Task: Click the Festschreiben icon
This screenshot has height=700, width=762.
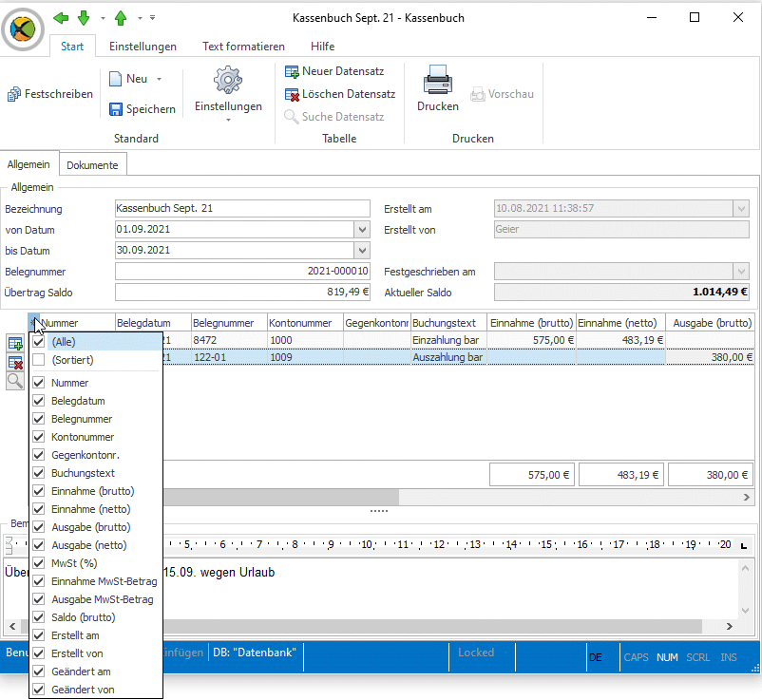Action: (14, 94)
